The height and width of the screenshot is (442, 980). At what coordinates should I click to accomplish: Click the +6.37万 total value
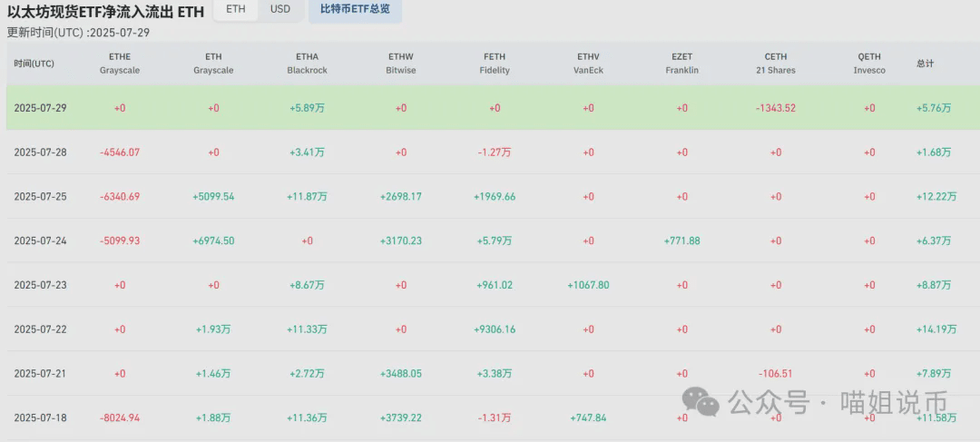coord(934,241)
